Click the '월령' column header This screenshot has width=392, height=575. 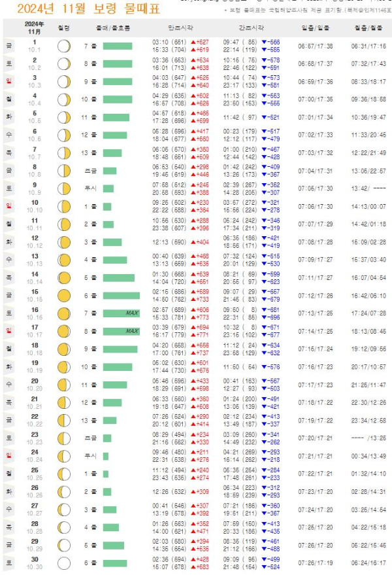pyautogui.click(x=64, y=28)
